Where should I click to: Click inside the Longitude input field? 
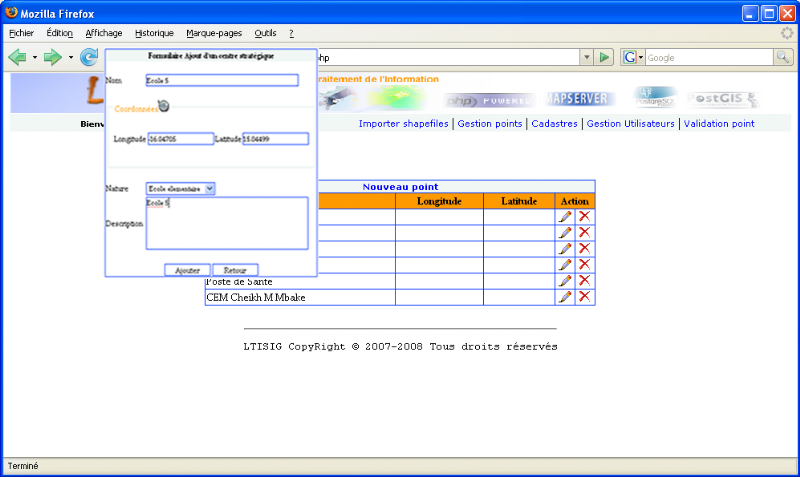click(179, 139)
